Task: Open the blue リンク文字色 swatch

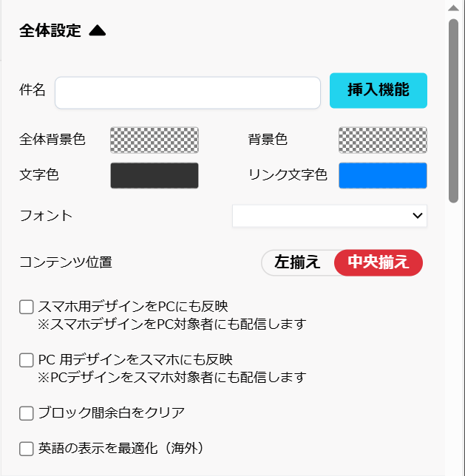Action: (x=383, y=175)
